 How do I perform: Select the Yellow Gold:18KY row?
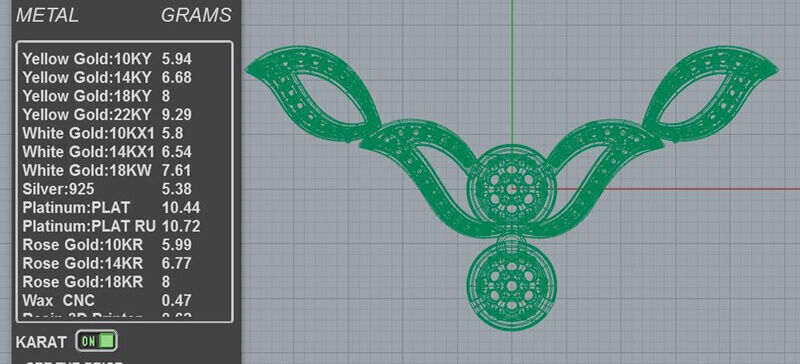click(x=125, y=96)
